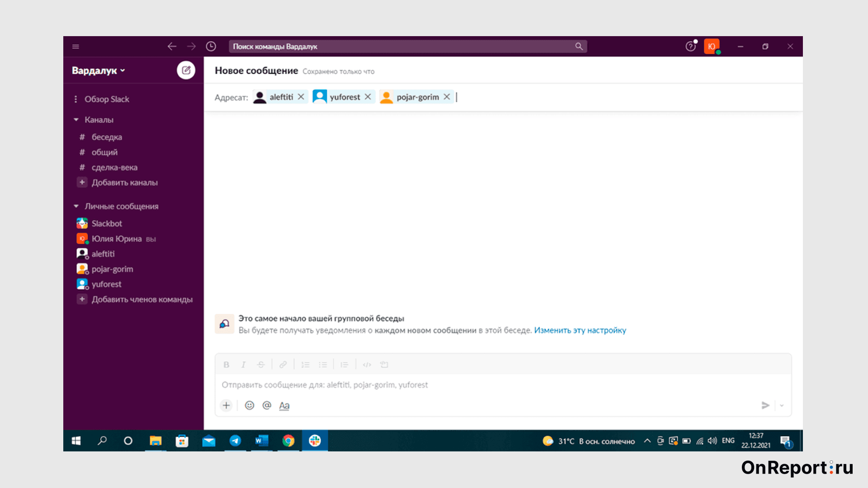Open Word from the taskbar
This screenshot has height=488, width=868.
(x=262, y=441)
